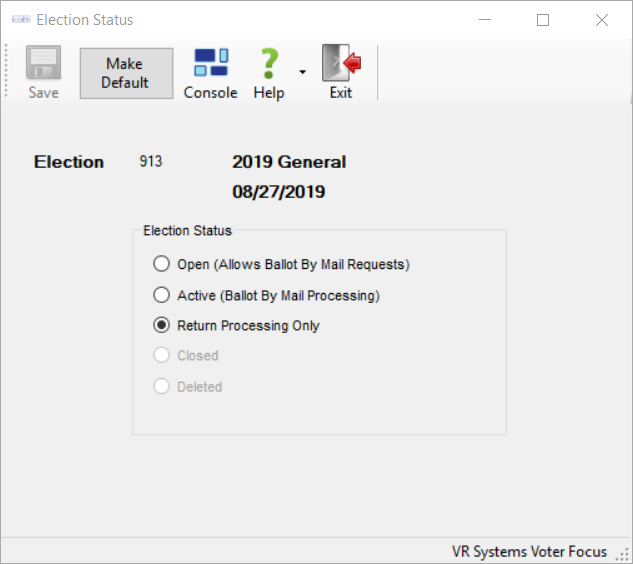
Task: Click the resize grip in the status bar corner
Action: click(625, 554)
